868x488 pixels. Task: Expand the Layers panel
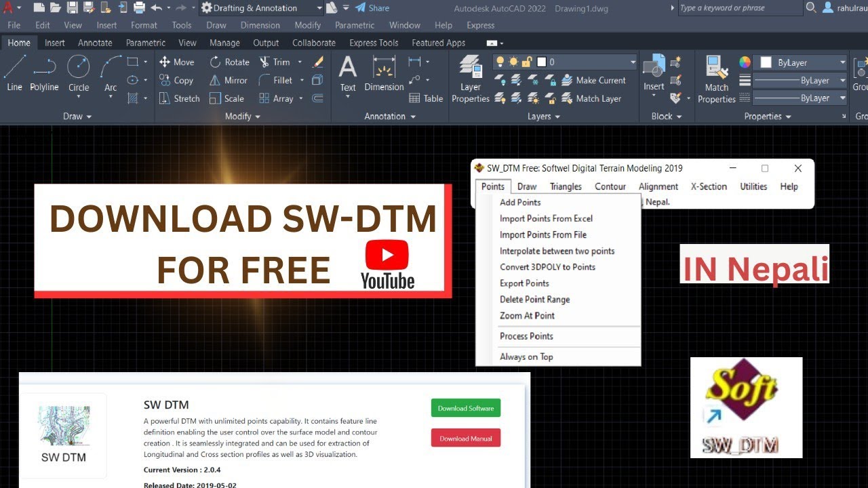[x=544, y=116]
